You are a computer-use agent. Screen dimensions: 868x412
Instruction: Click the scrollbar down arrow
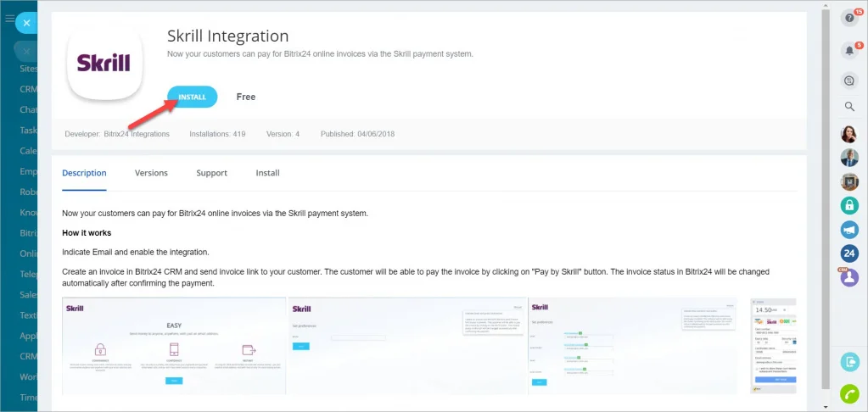825,407
